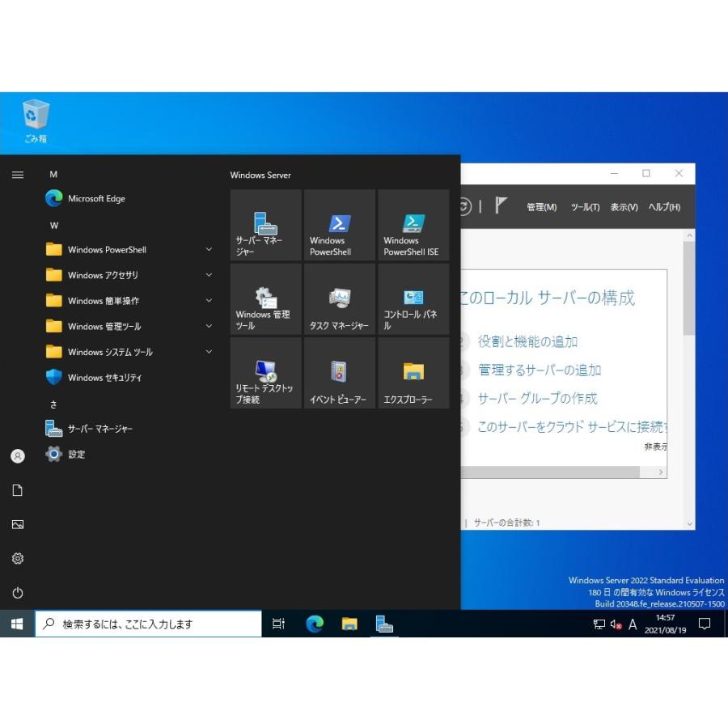
Task: Open the 表示(V) menu
Action: coord(624,207)
